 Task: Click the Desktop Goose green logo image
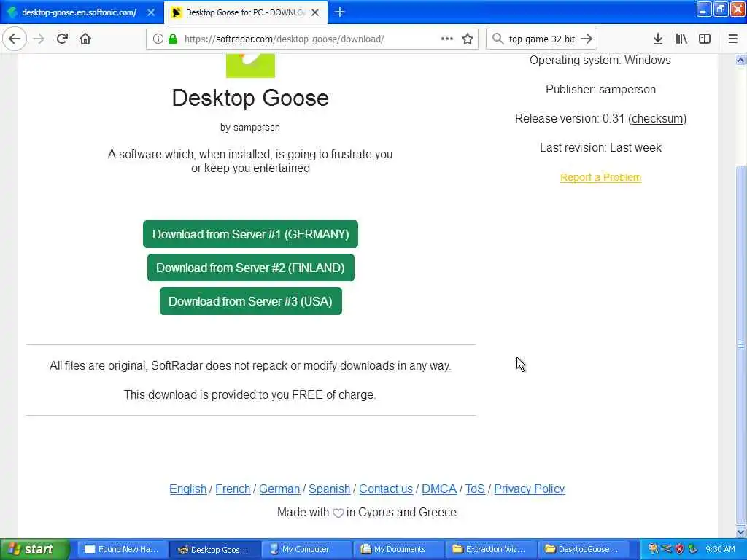point(251,66)
